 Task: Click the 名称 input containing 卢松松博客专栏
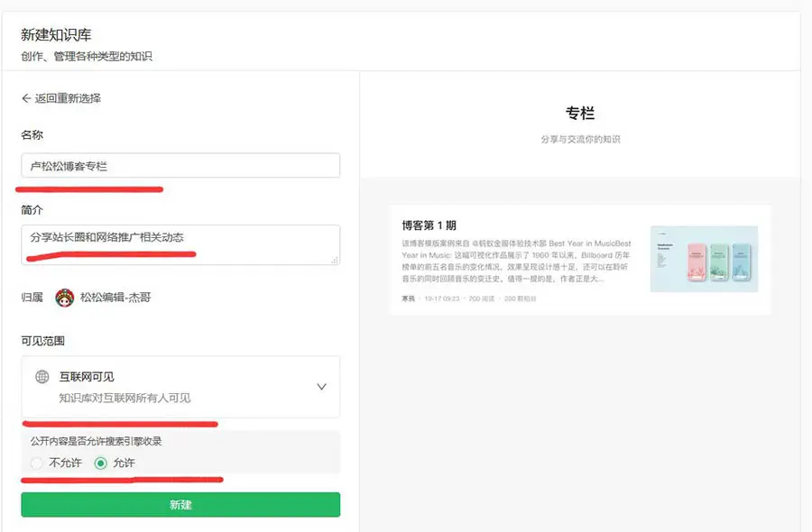point(180,165)
